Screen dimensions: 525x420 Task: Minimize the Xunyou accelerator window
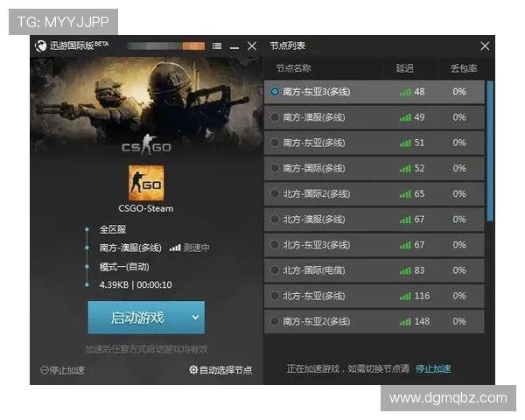tap(234, 46)
